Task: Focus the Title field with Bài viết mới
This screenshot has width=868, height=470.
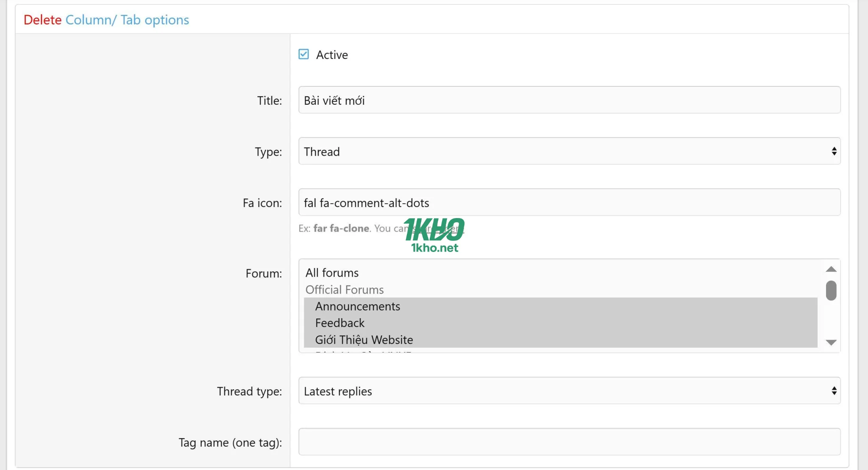Action: 569,100
